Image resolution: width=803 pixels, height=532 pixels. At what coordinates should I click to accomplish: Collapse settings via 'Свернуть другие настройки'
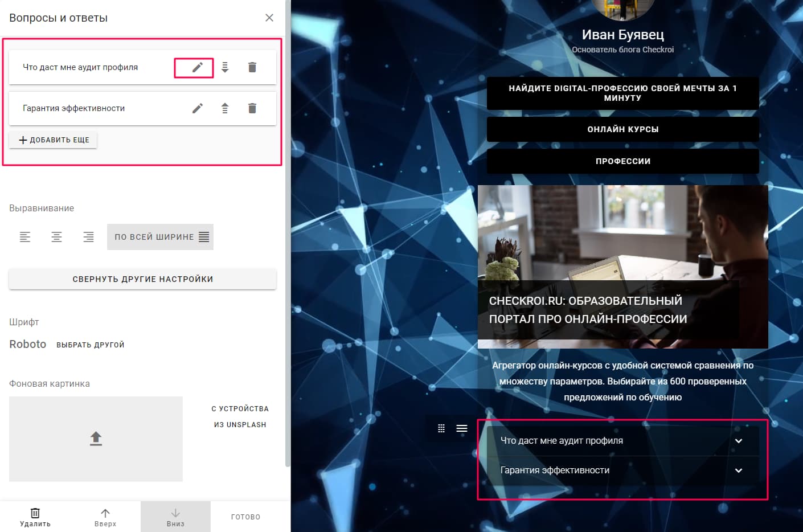click(142, 279)
